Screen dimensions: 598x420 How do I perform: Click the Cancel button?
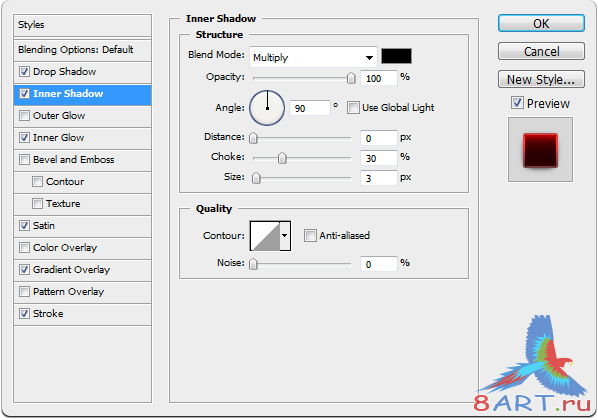541,51
